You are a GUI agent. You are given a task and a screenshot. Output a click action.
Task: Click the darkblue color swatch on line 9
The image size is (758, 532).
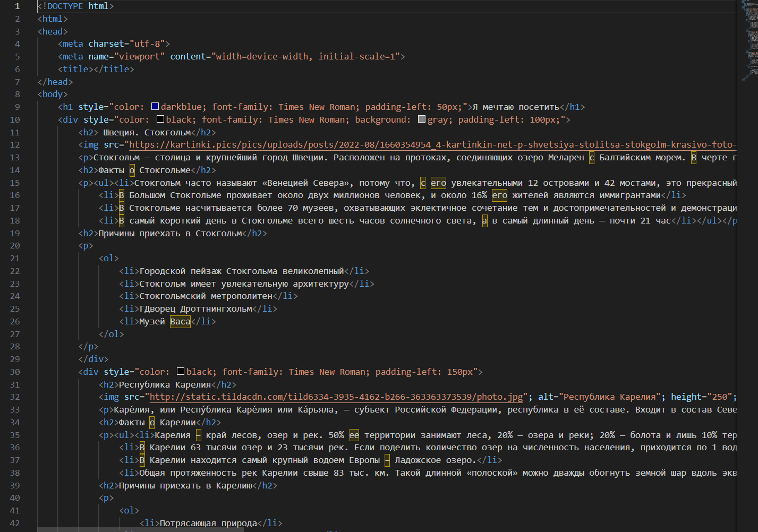tap(155, 107)
